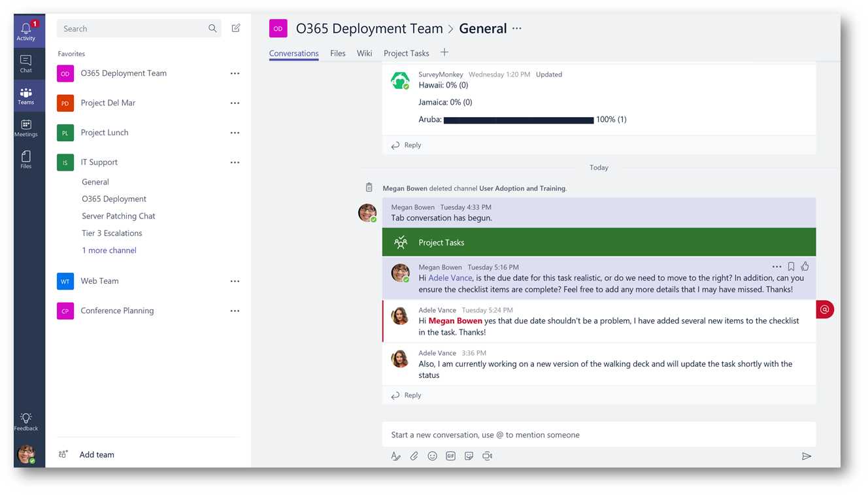Click the Adele Vance mention link
Image resolution: width=868 pixels, height=495 pixels.
click(450, 278)
